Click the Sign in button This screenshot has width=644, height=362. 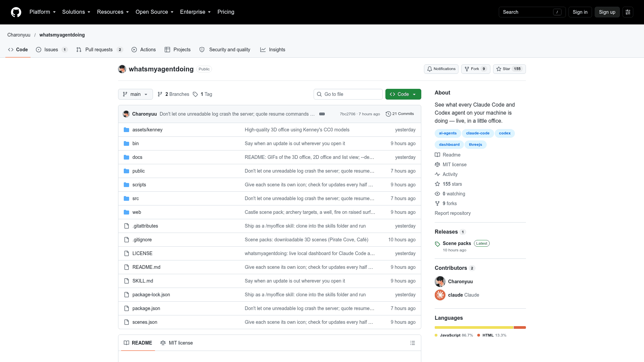point(580,12)
